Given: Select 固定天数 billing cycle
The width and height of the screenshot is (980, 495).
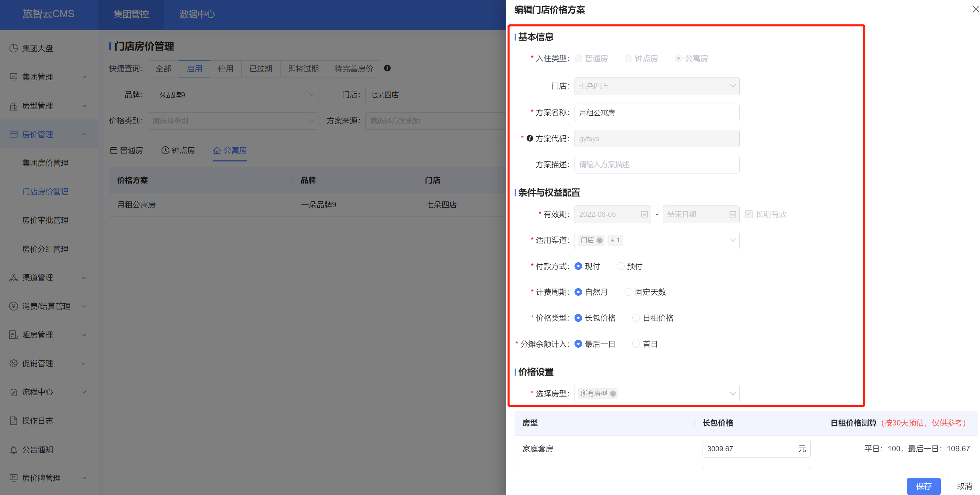Looking at the screenshot, I should tap(629, 292).
